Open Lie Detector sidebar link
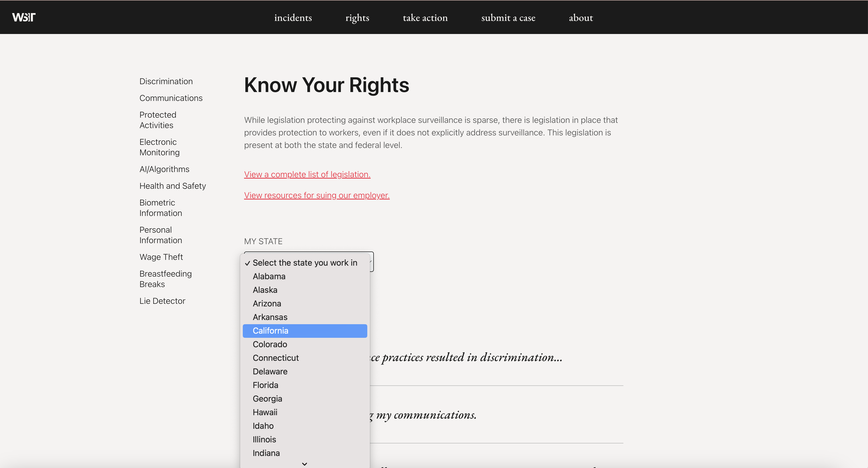This screenshot has width=868, height=468. pos(162,301)
